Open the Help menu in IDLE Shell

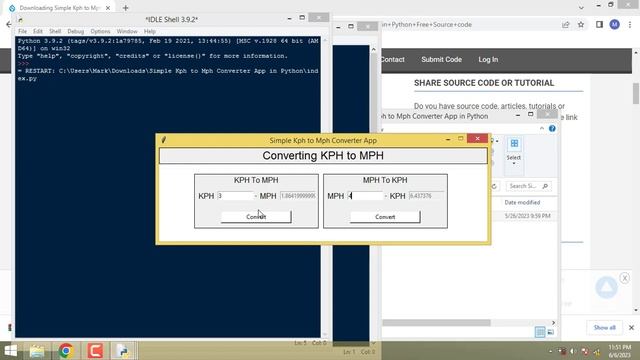150,31
